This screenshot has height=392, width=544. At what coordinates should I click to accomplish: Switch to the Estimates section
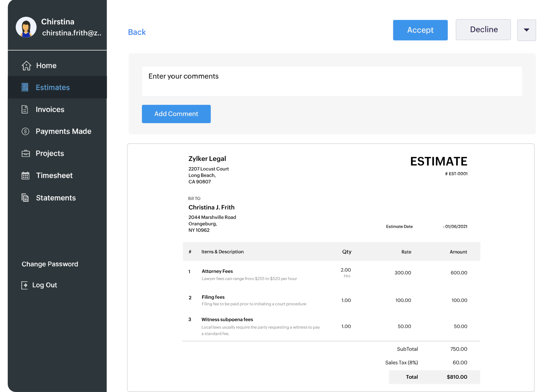[53, 87]
